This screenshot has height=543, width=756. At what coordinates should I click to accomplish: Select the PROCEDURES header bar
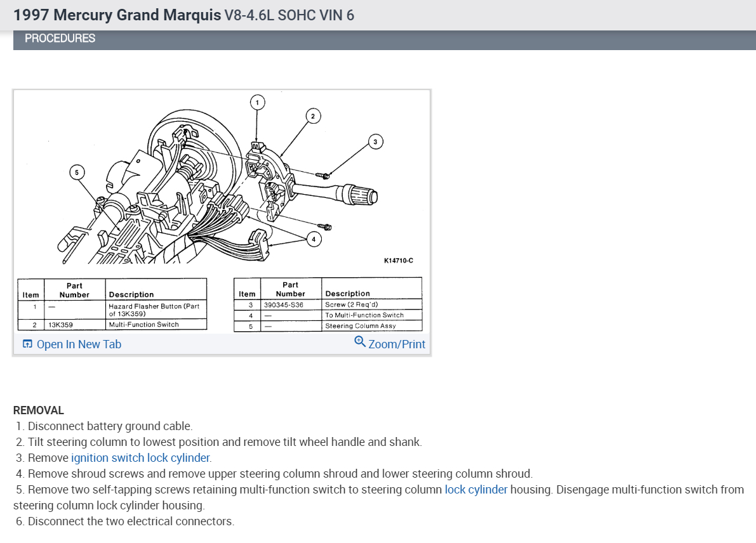click(x=384, y=39)
